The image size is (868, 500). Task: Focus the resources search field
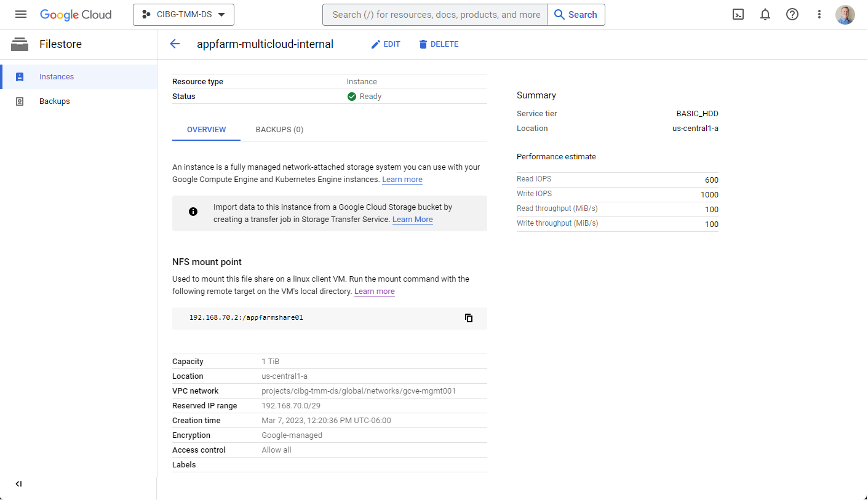tap(435, 15)
